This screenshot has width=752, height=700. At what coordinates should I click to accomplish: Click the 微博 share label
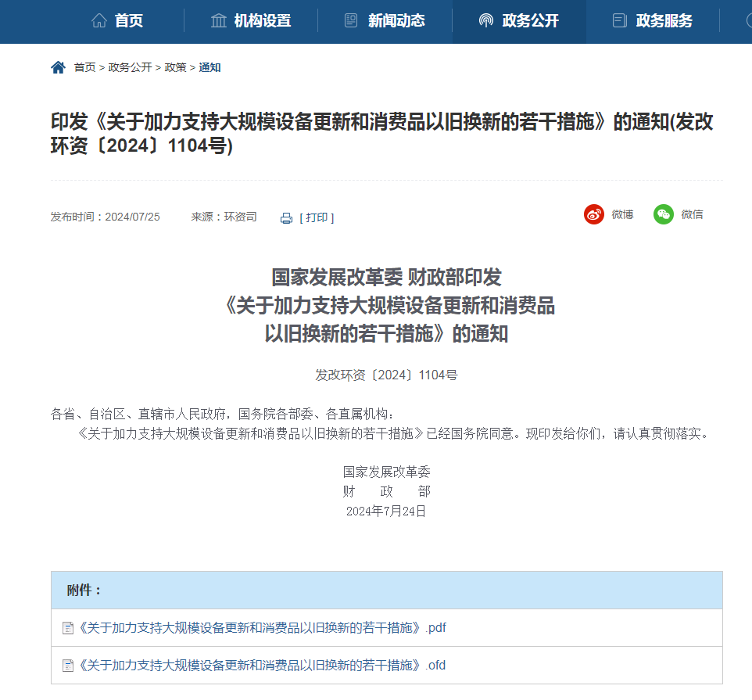coord(622,214)
